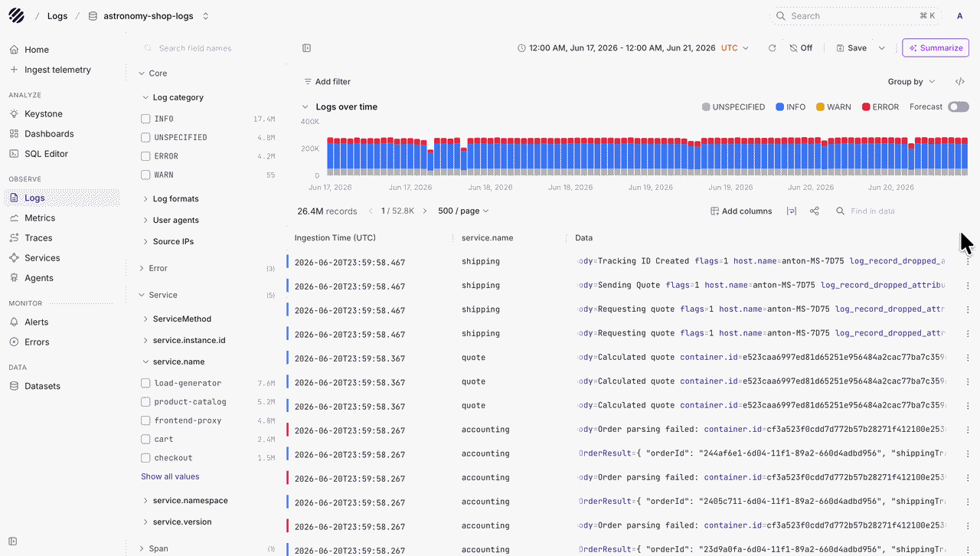Click the app logo icon
Screen dimensions: 980x556
coord(16,16)
